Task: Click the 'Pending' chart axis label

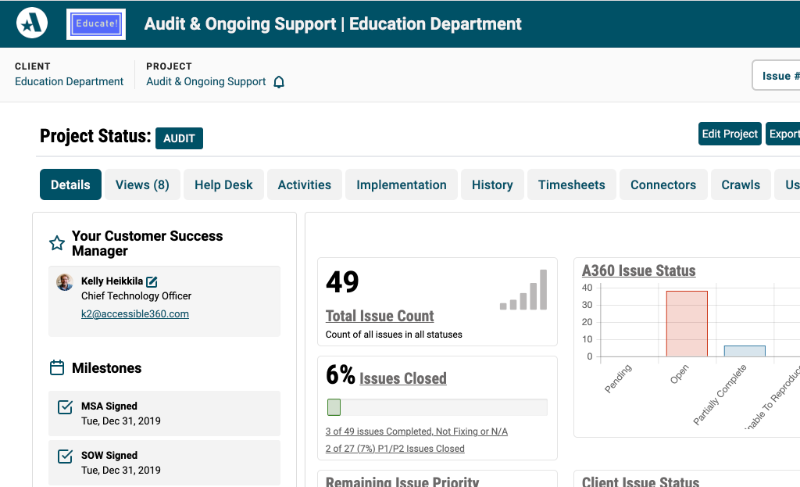Action: tap(618, 378)
